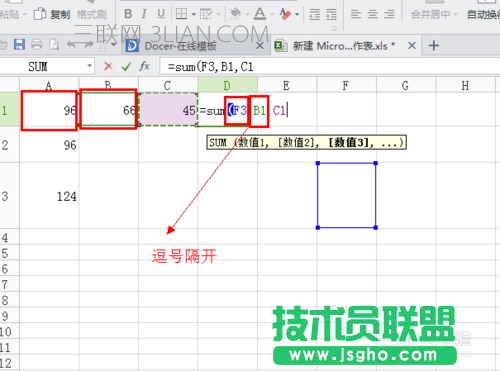Expand the quick access toolbar dropdown arrow
Screen dimensions: 500x371
[x=114, y=45]
